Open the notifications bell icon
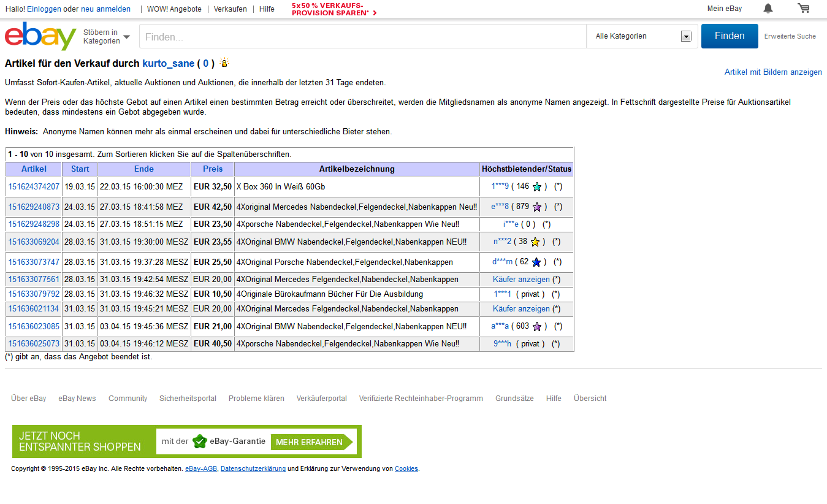827x504 pixels. point(768,9)
